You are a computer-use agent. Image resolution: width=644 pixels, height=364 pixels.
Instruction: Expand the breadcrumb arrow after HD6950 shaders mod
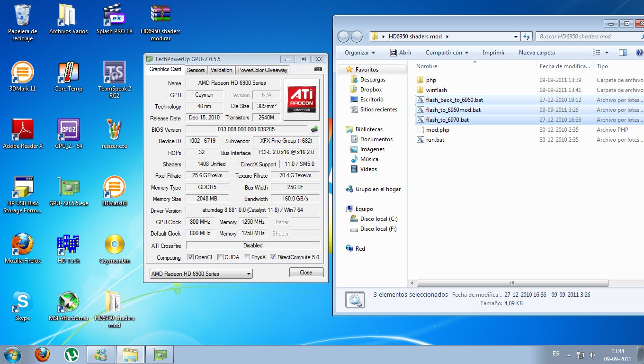pos(447,36)
